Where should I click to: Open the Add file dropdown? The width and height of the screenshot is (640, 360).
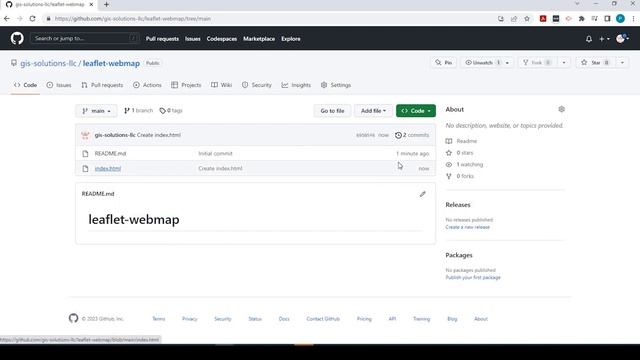pos(373,111)
